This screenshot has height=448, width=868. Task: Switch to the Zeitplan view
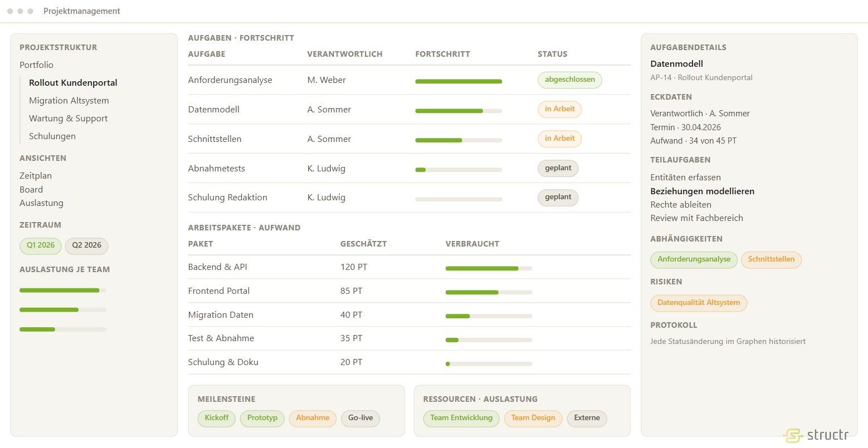36,176
